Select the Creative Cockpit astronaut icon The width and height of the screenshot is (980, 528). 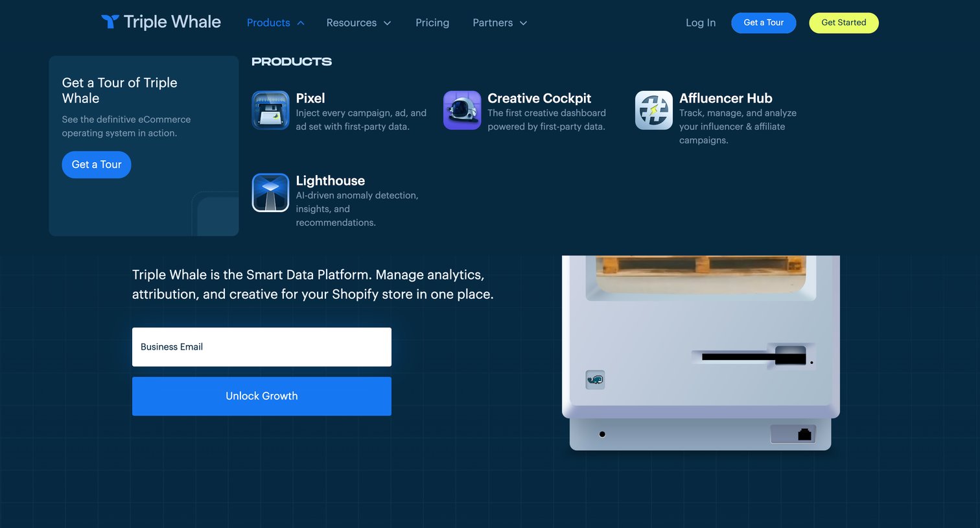[x=462, y=110]
